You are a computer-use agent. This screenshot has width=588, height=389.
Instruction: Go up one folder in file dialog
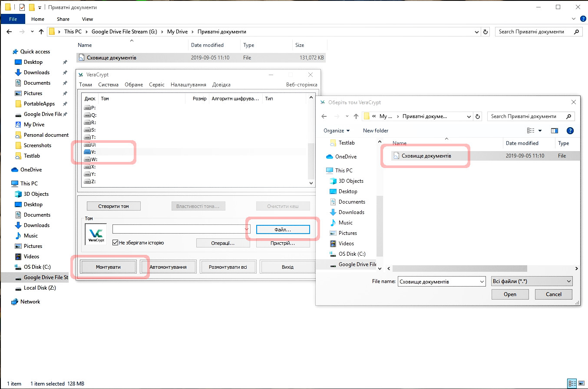356,116
